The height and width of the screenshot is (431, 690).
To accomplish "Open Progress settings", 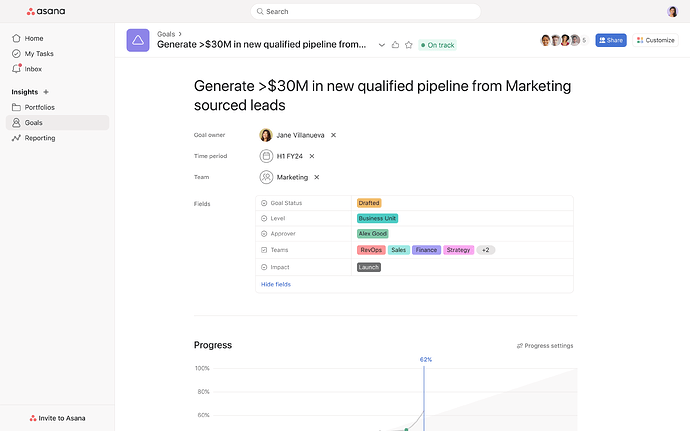I will (545, 346).
